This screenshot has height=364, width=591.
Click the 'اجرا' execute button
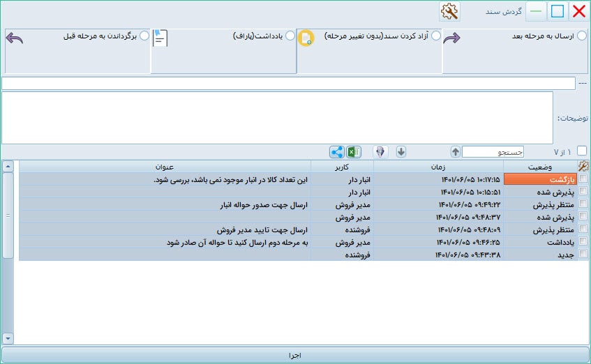coord(295,355)
